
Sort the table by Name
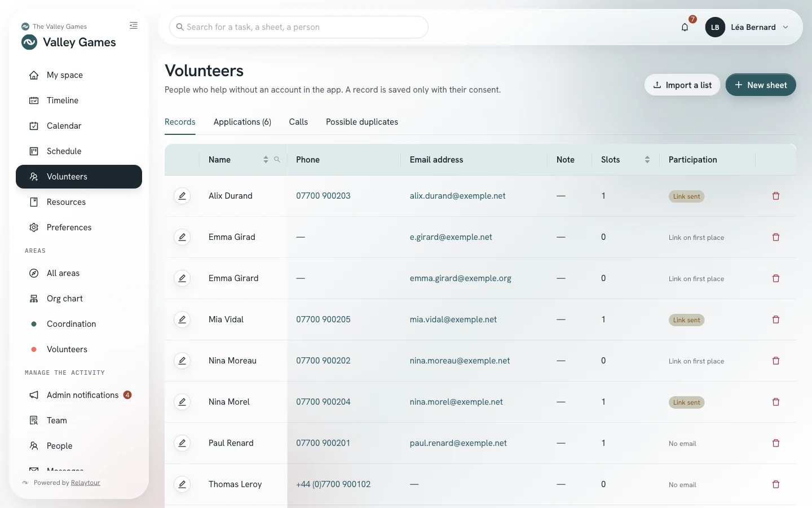click(x=266, y=160)
